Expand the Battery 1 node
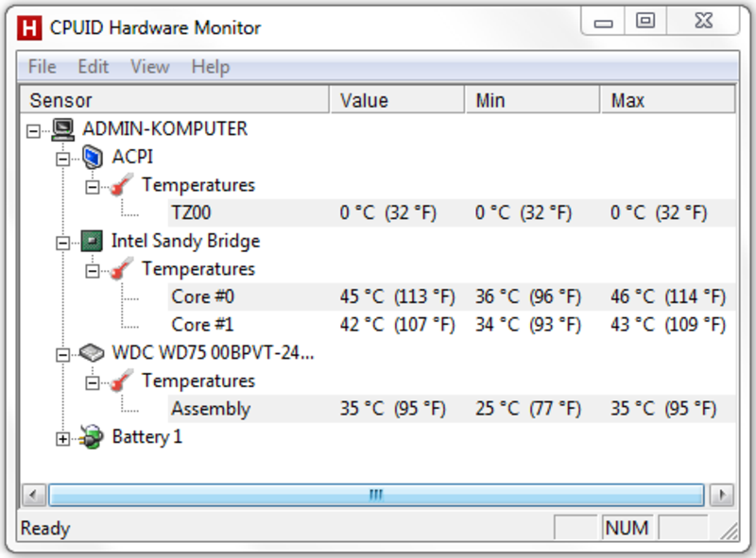The width and height of the screenshot is (756, 558). (62, 438)
